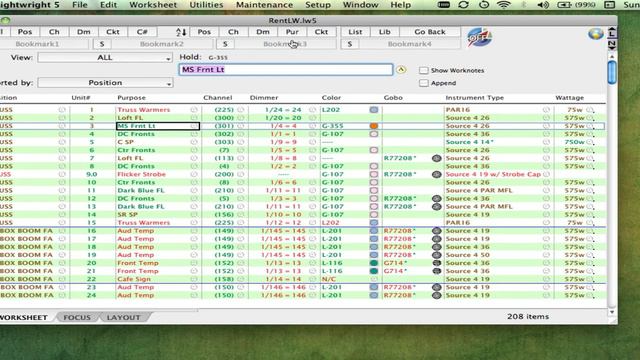Screen dimensions: 640x360
Task: Open the channel lookup beside (156)
Action: coord(240,215)
